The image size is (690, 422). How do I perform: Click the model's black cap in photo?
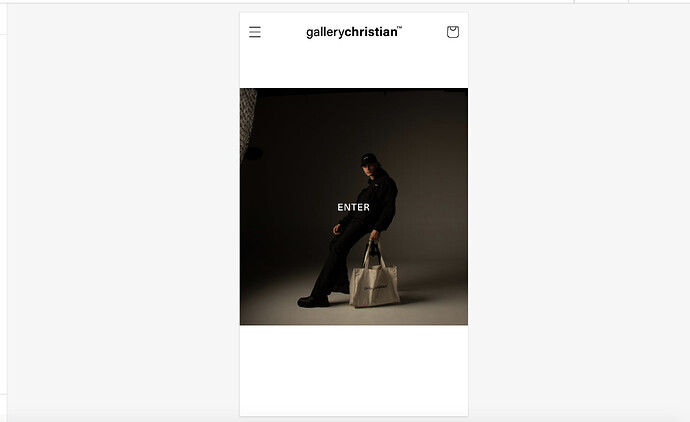tap(368, 159)
